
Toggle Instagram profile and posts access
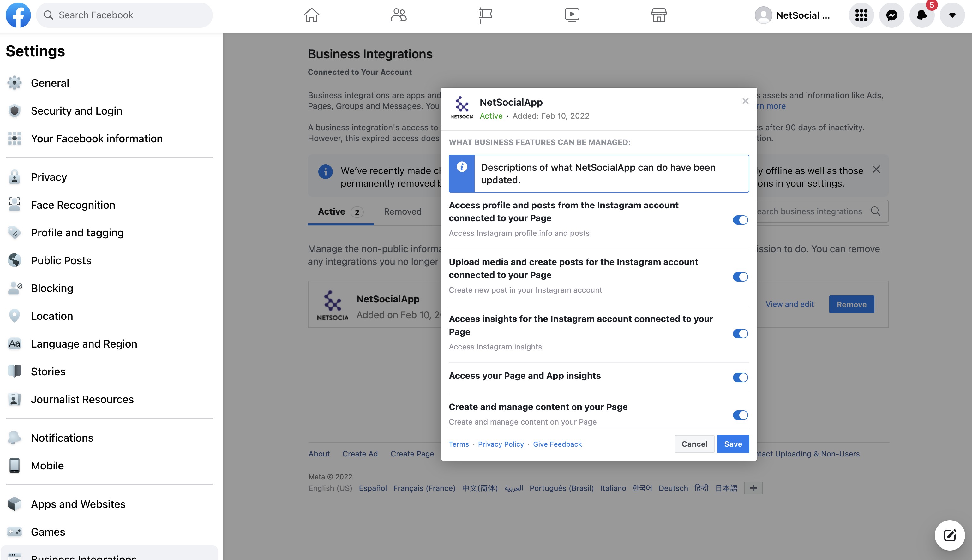[740, 220]
